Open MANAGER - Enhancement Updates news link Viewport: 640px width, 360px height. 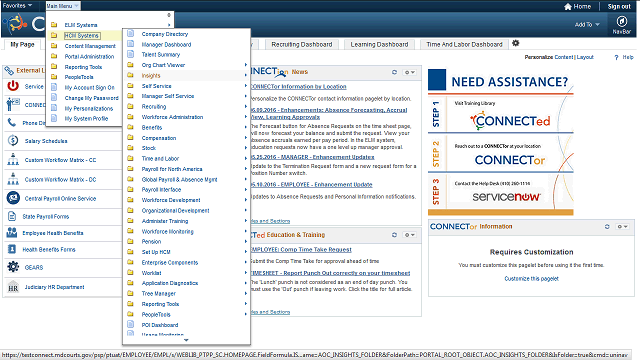click(312, 157)
